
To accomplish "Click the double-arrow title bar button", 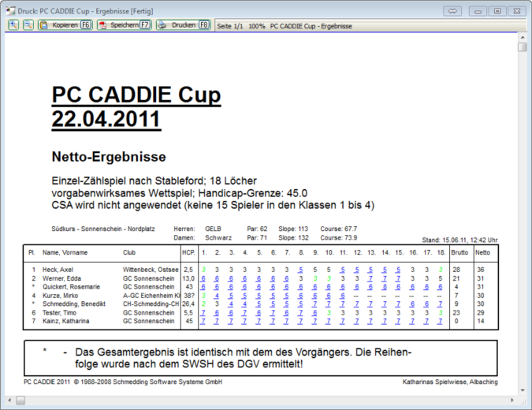I will click(x=452, y=11).
